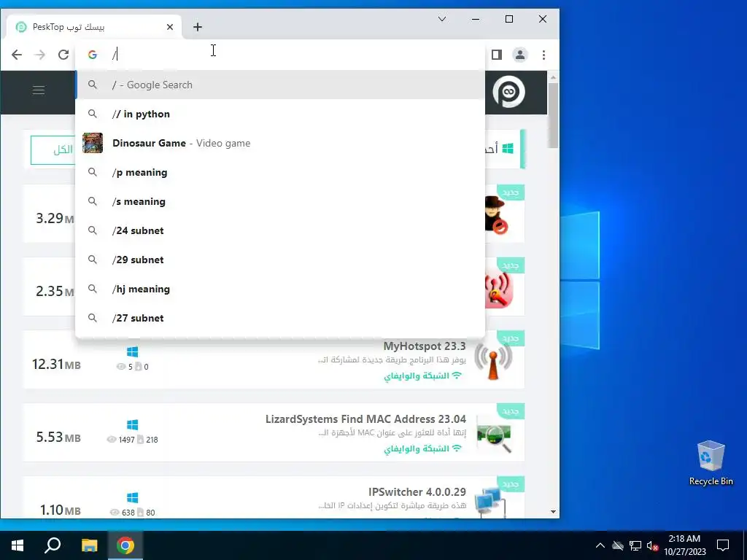Screen dimensions: 747x560
Task: Click the green outlined الكل button
Action: 53,150
